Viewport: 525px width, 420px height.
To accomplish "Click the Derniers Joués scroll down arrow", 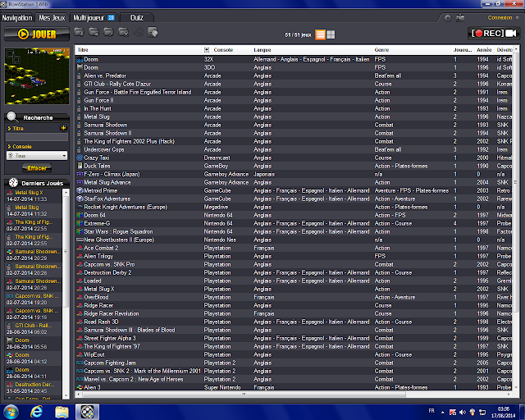I will tap(66, 395).
